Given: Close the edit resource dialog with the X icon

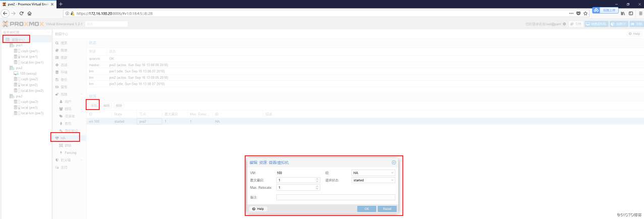Looking at the screenshot, I should (x=393, y=162).
